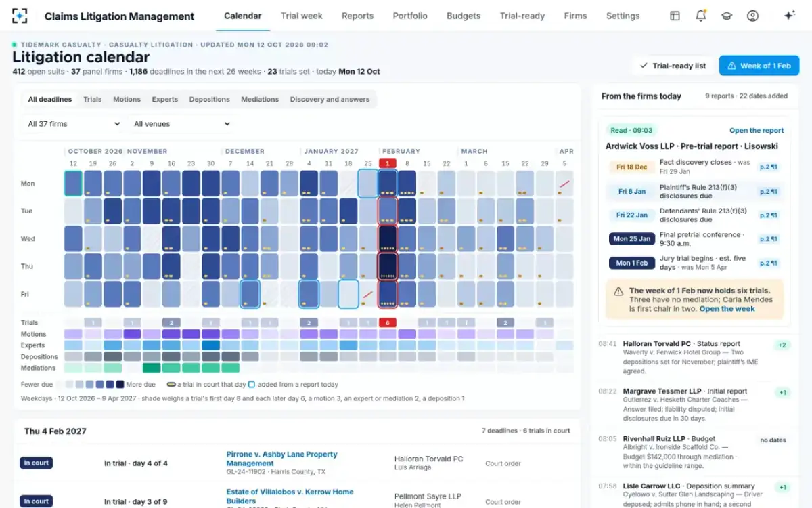Filter the calendar by Trials
The height and width of the screenshot is (508, 812).
(x=92, y=99)
